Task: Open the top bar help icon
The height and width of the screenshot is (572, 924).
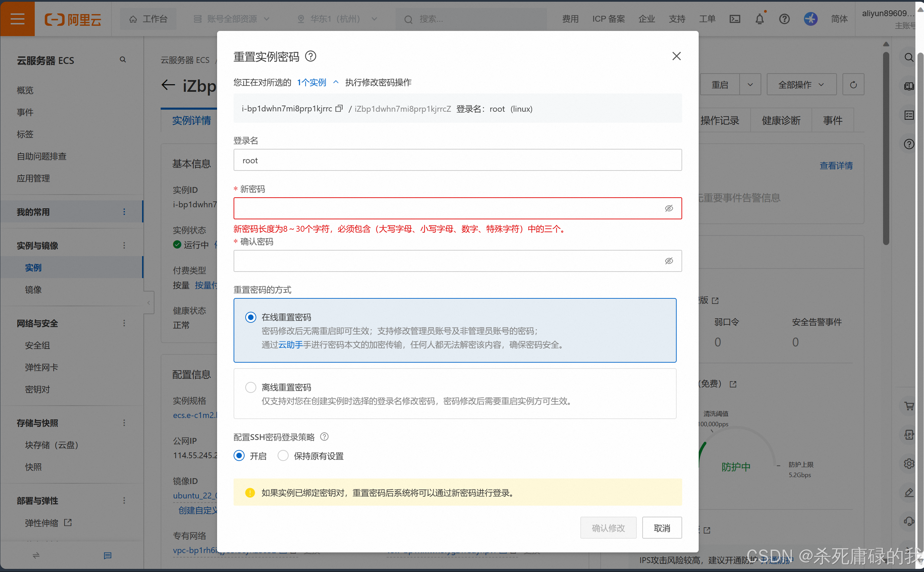Action: coord(784,19)
